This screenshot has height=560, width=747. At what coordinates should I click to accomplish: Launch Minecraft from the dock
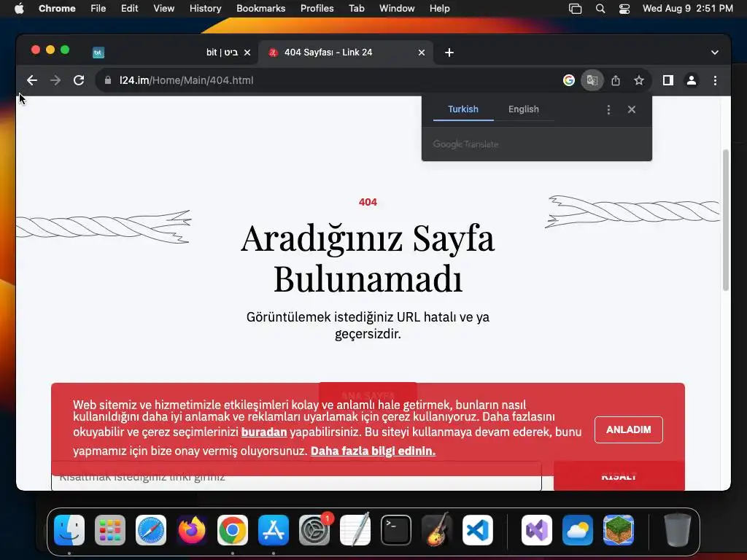click(x=619, y=530)
